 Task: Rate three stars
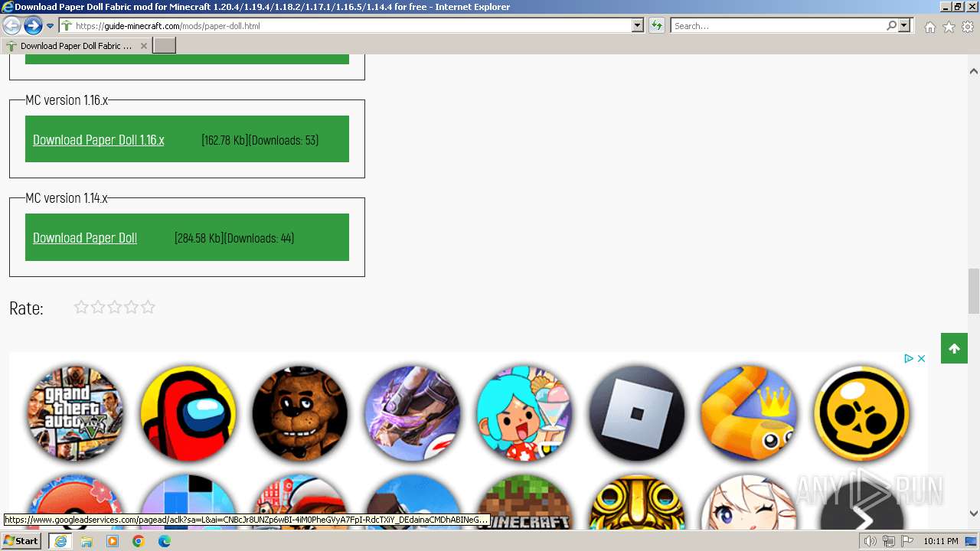pyautogui.click(x=115, y=307)
